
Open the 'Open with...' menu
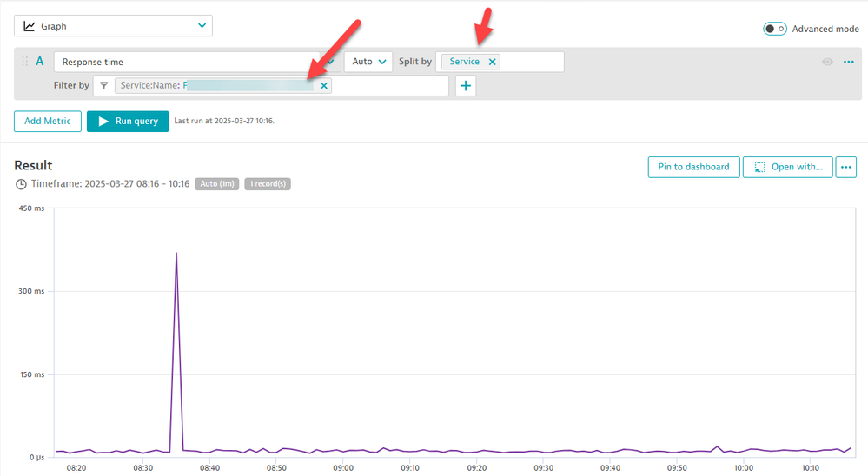pyautogui.click(x=787, y=167)
